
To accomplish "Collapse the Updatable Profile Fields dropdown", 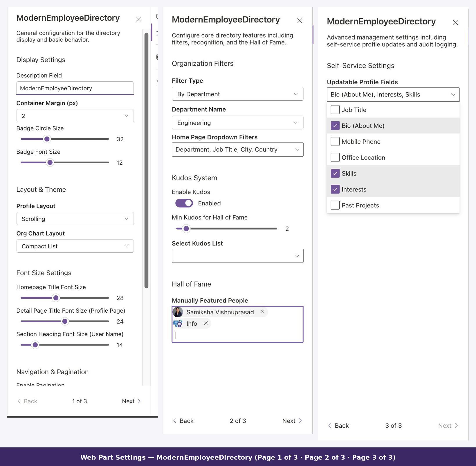I will tap(393, 94).
